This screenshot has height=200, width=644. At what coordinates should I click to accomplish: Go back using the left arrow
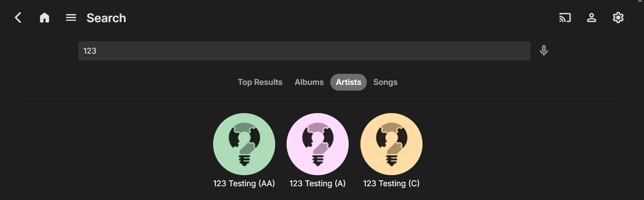point(18,18)
